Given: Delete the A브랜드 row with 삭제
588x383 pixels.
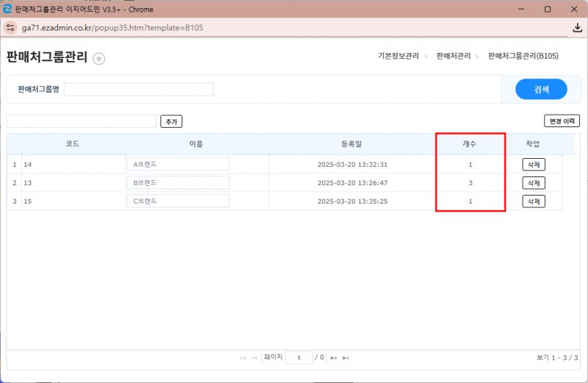Looking at the screenshot, I should coord(533,165).
